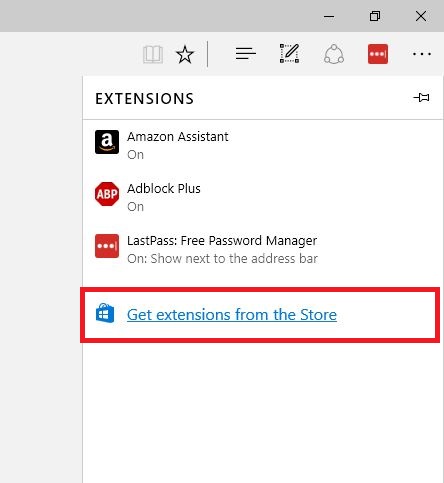Open LastPass: Free Password Manager settings
Image resolution: width=444 pixels, height=483 pixels.
tap(263, 249)
